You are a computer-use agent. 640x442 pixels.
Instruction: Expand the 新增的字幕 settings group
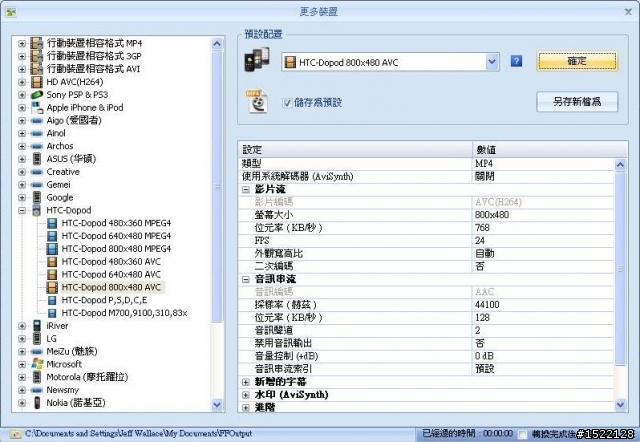point(246,382)
